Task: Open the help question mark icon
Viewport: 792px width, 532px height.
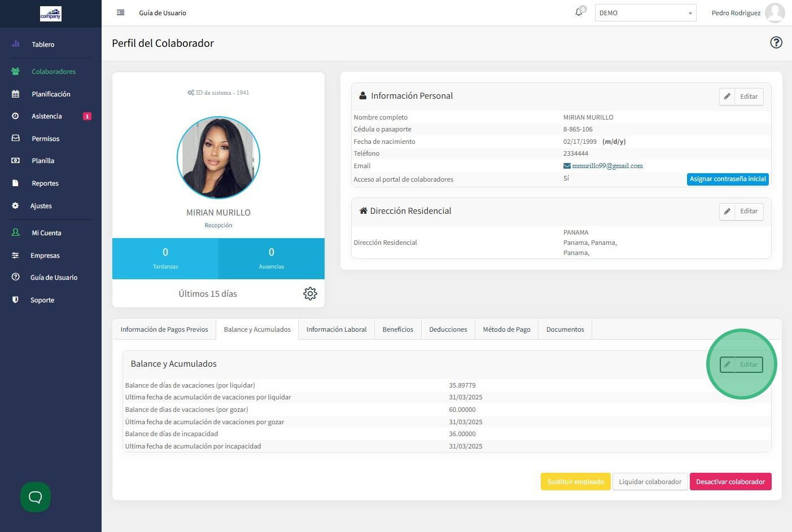Action: [776, 43]
